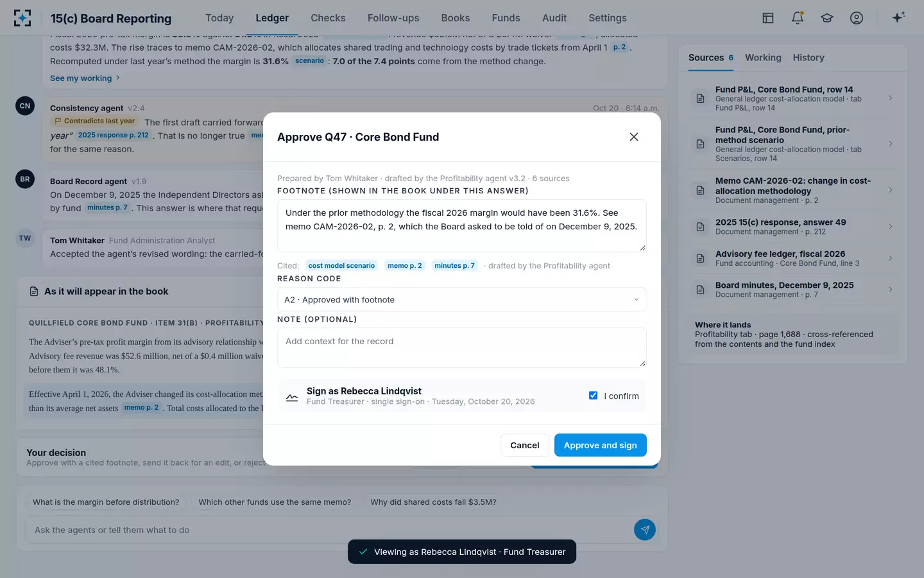This screenshot has width=924, height=578.
Task: Edit the footnote text area
Action: [461, 225]
